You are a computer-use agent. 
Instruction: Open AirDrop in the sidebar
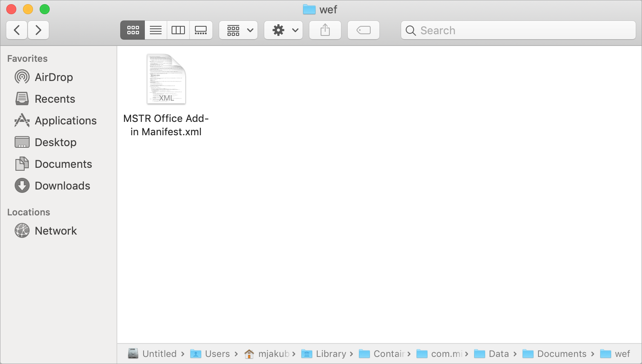point(54,77)
